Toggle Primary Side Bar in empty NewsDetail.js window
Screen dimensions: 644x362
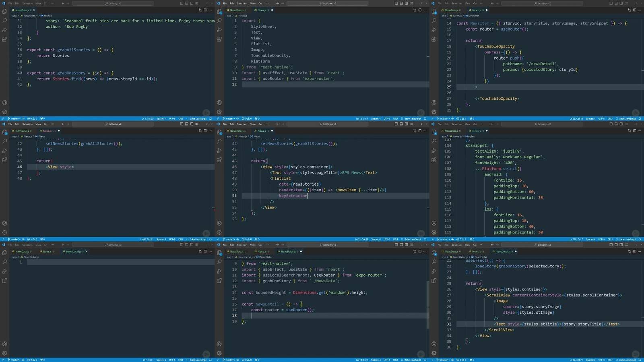point(182,245)
